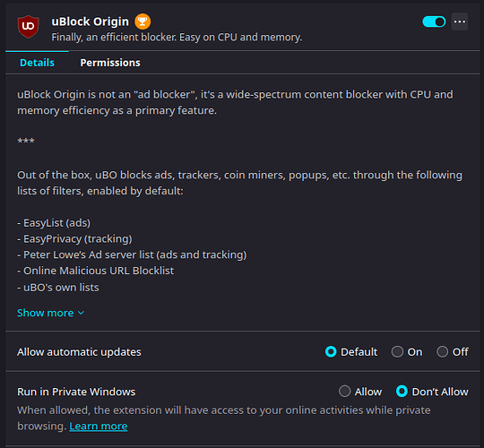This screenshot has width=484, height=448.
Task: Click the Online Malicious URL Blocklist text
Action: click(99, 271)
